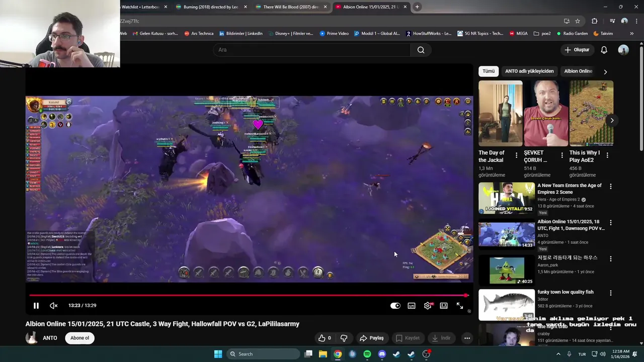Open the Aaron_park Korean-titled video thumbnail
644x362 pixels.
pyautogui.click(x=507, y=270)
